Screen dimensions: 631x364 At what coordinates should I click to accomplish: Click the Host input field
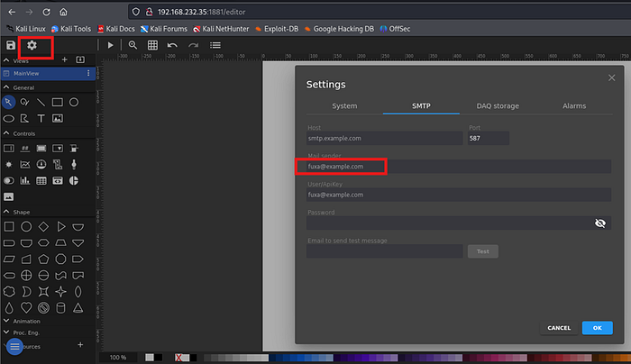(x=384, y=138)
